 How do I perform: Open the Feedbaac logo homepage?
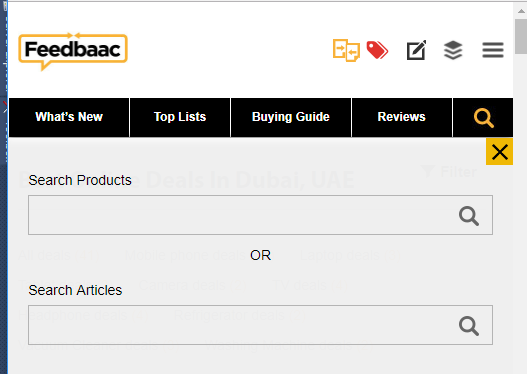click(x=73, y=51)
